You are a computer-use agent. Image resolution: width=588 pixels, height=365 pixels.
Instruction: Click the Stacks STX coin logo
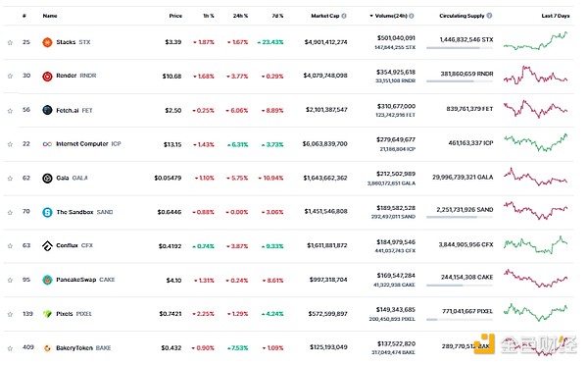pyautogui.click(x=47, y=42)
